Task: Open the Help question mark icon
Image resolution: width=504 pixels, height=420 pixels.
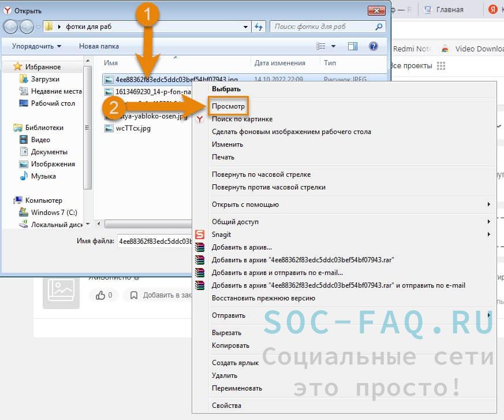Action: [373, 46]
